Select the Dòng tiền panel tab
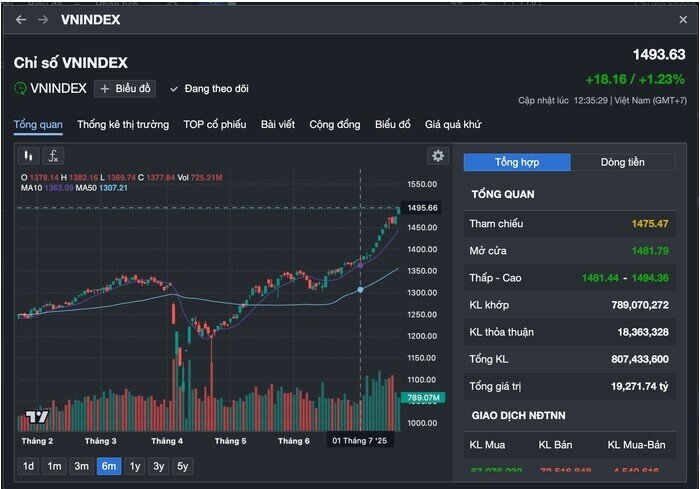 pyautogui.click(x=623, y=162)
